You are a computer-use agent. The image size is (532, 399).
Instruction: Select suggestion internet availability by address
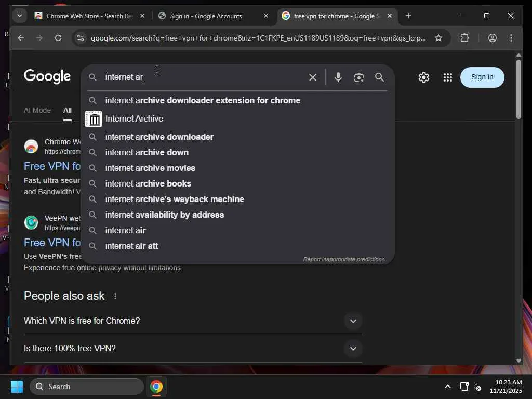click(237, 215)
